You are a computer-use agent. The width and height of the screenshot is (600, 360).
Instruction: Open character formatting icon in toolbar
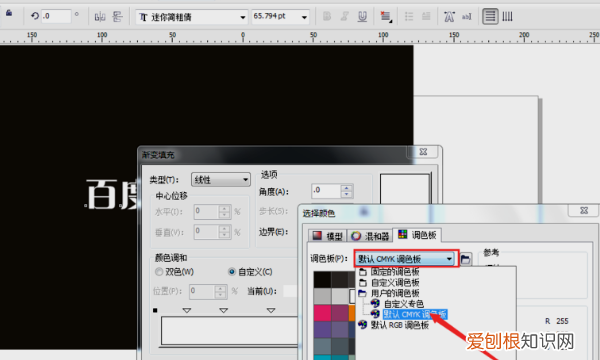(x=449, y=16)
